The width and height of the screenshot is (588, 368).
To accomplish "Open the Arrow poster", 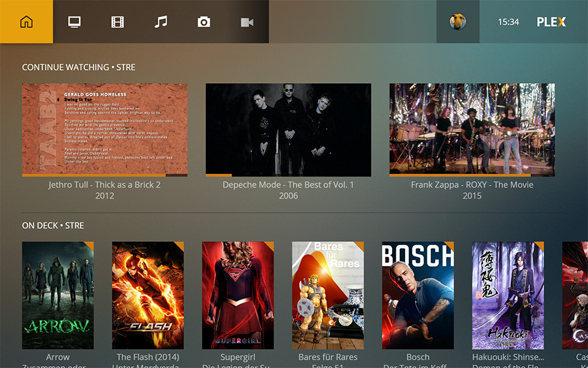I will (x=57, y=295).
